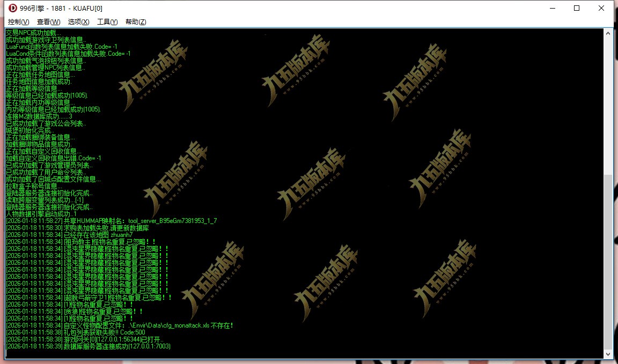Viewport: 618px width, 364px height.
Task: Maximize the 996引擎 window
Action: pyautogui.click(x=577, y=8)
